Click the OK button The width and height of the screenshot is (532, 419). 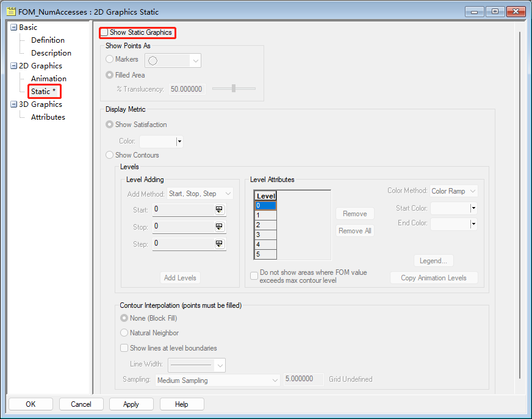pos(31,404)
